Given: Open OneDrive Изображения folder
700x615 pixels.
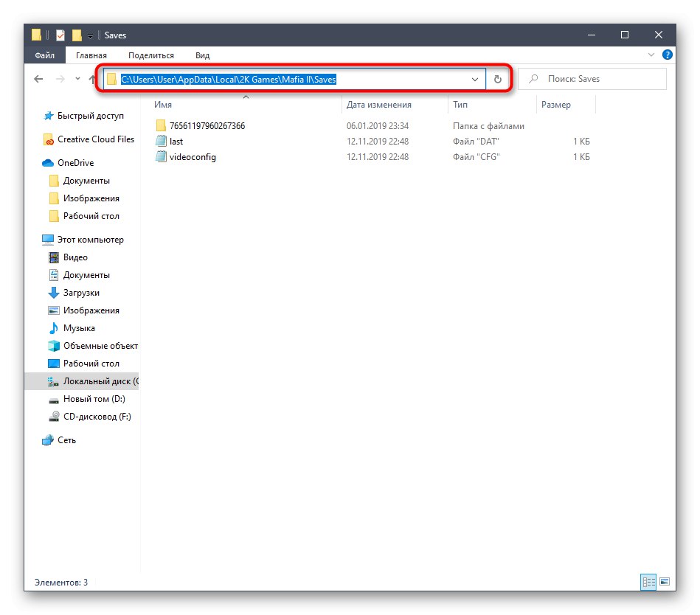Looking at the screenshot, I should click(x=91, y=198).
